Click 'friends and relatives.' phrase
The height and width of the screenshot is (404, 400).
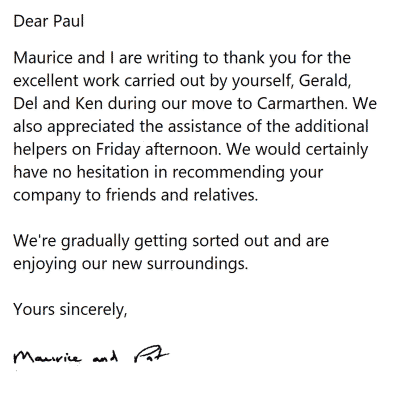pos(182,195)
